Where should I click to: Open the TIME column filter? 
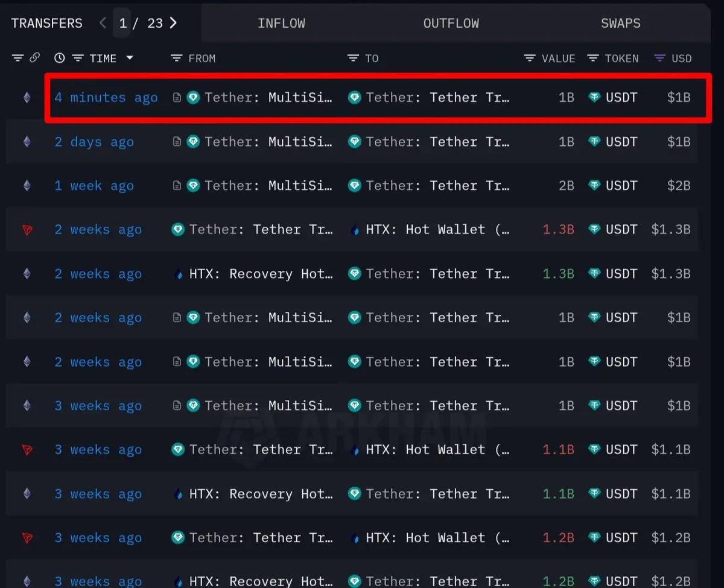click(78, 58)
